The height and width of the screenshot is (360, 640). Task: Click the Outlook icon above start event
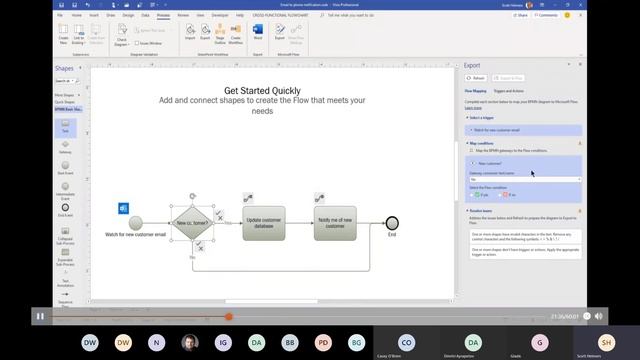point(123,208)
